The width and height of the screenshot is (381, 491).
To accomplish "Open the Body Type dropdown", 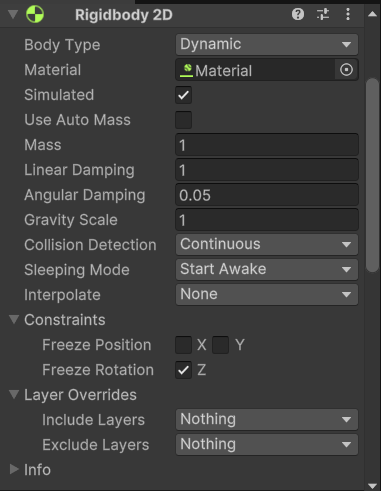I will tap(267, 44).
